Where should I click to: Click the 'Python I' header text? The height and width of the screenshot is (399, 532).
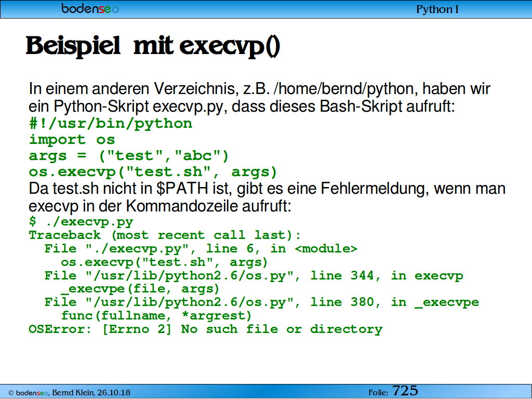(437, 9)
